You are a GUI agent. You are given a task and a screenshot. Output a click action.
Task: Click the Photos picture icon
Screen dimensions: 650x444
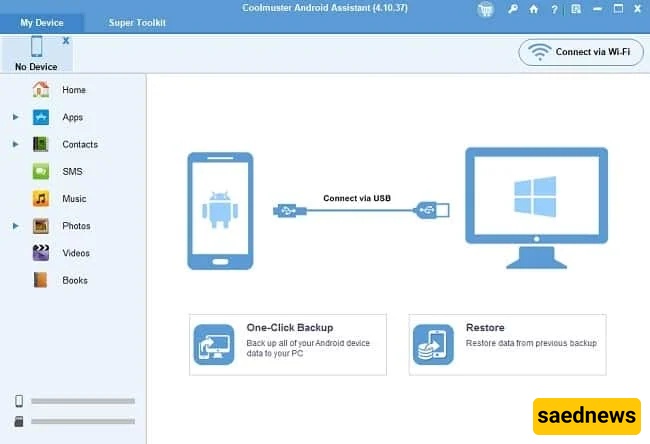(x=41, y=226)
